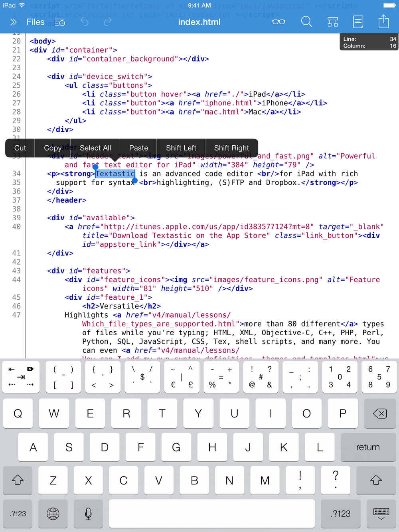
Task: Tap the return key
Action: pos(368,447)
